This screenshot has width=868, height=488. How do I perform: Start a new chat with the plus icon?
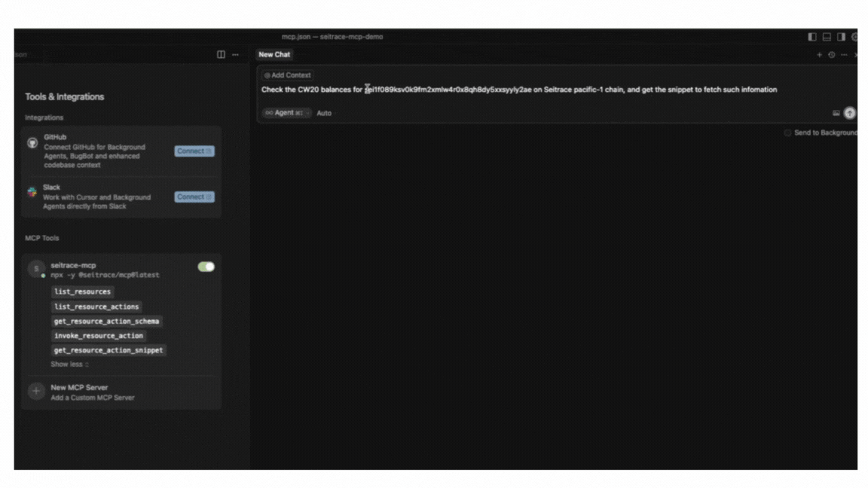820,55
